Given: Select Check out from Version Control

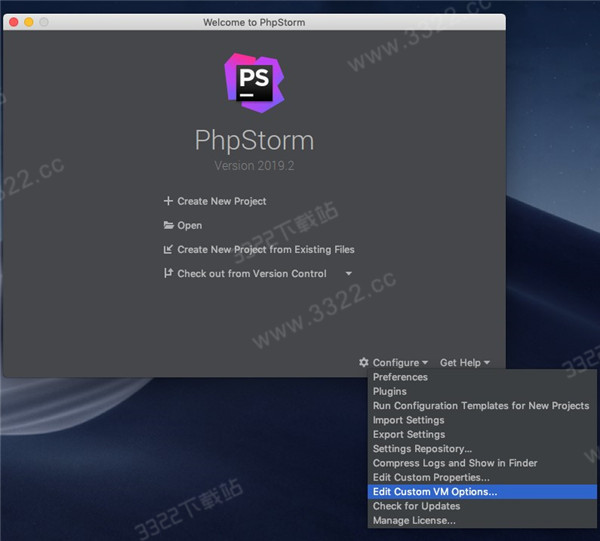Looking at the screenshot, I should point(252,274).
